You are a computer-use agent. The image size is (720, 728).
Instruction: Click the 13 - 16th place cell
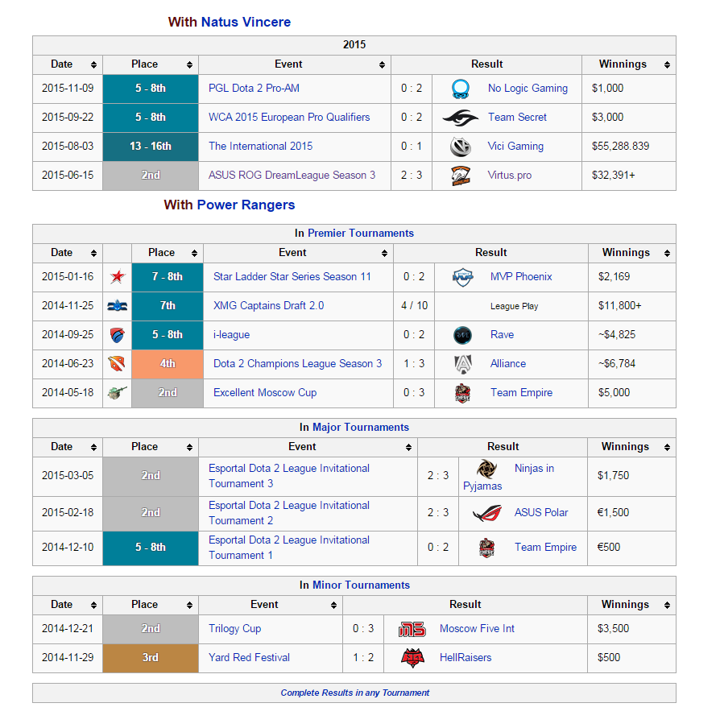point(151,147)
